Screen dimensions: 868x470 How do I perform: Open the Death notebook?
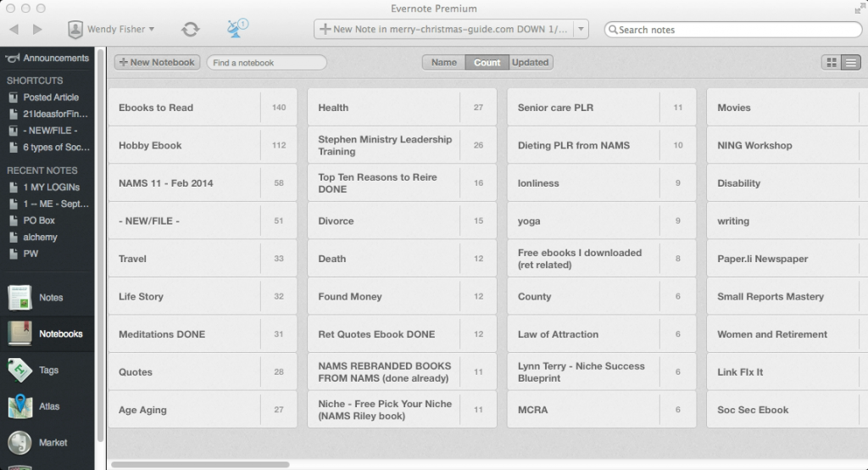[402, 258]
